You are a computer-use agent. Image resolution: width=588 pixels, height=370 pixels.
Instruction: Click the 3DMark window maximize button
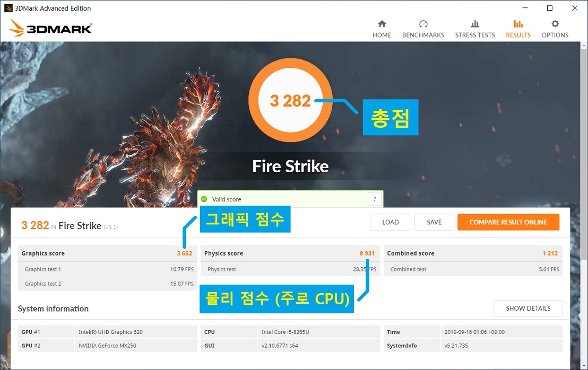point(549,8)
